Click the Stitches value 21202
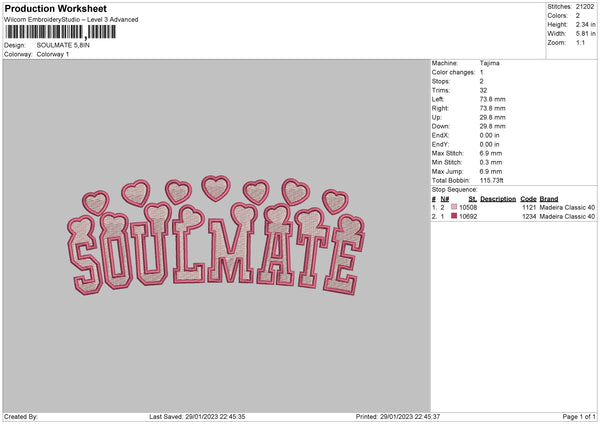 tap(586, 8)
